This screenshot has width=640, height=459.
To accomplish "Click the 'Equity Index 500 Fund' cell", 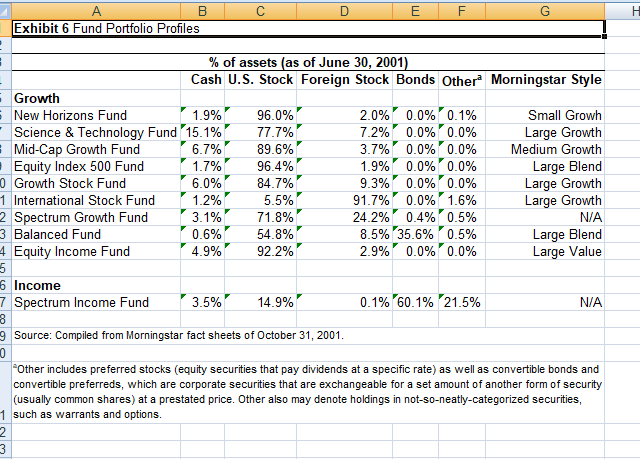I will pyautogui.click(x=96, y=166).
